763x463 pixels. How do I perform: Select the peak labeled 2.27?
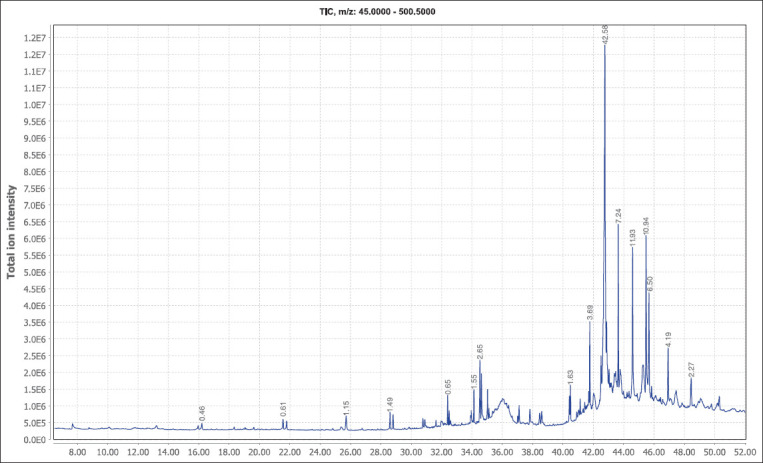(x=691, y=370)
